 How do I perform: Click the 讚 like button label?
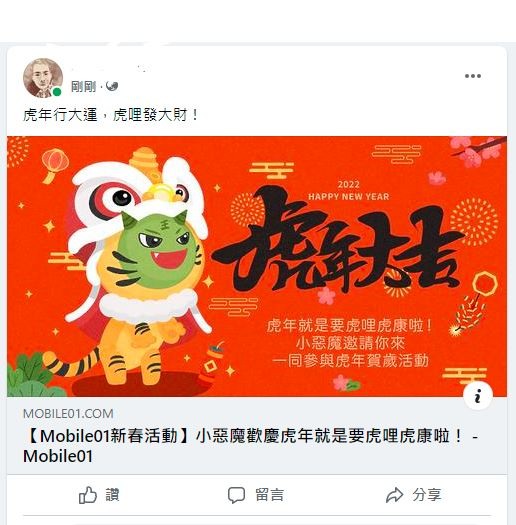tap(113, 495)
